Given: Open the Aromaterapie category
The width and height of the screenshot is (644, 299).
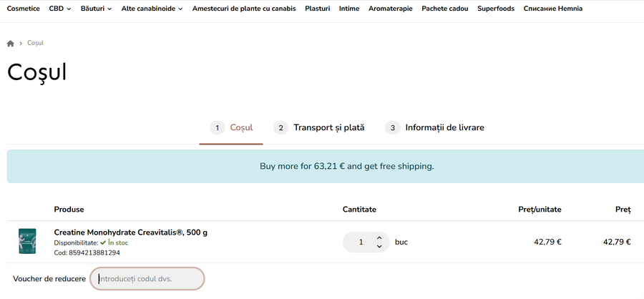Looking at the screenshot, I should coord(390,9).
